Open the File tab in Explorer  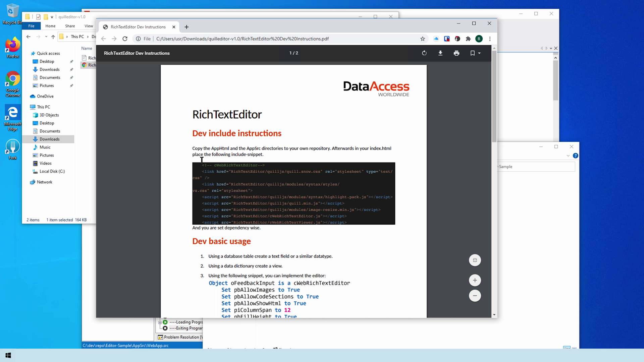pos(31,26)
